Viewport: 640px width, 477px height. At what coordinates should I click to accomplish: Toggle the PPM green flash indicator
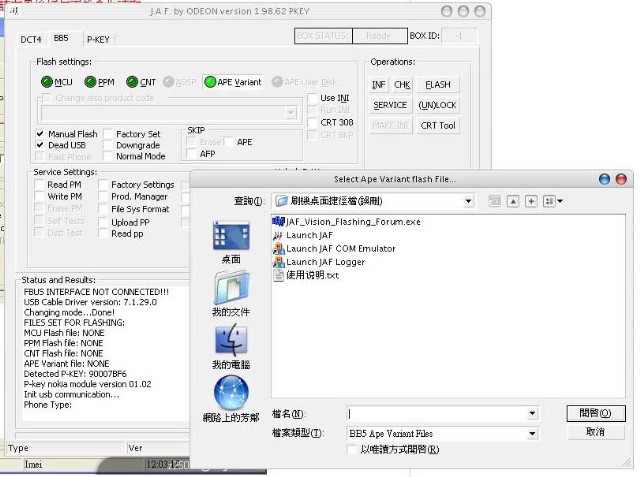[90, 82]
